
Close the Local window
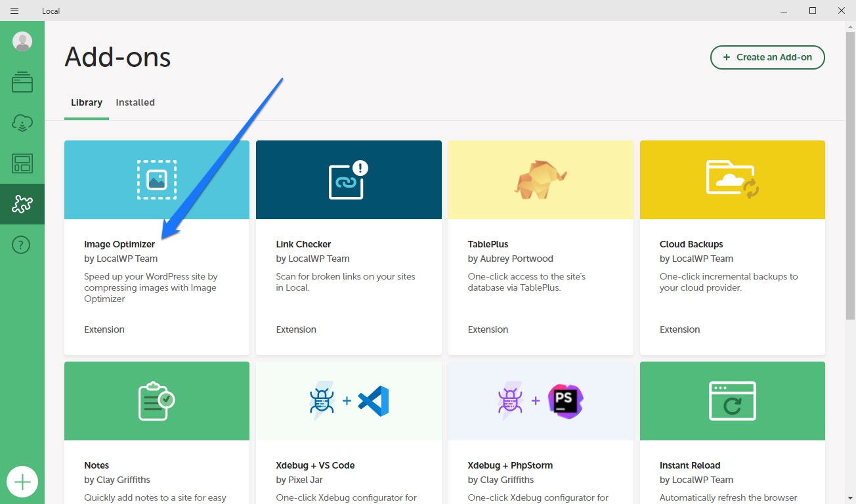point(842,10)
